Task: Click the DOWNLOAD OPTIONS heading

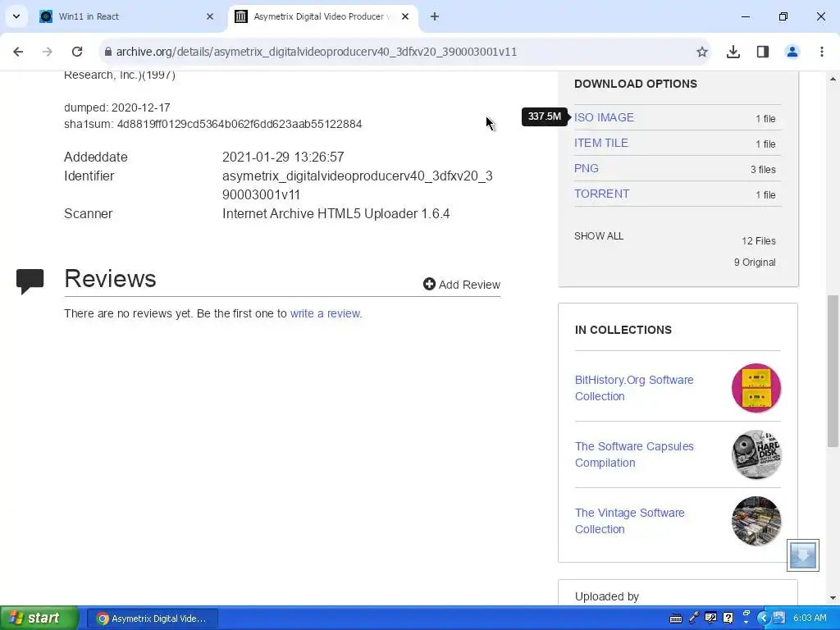Action: 636,84
